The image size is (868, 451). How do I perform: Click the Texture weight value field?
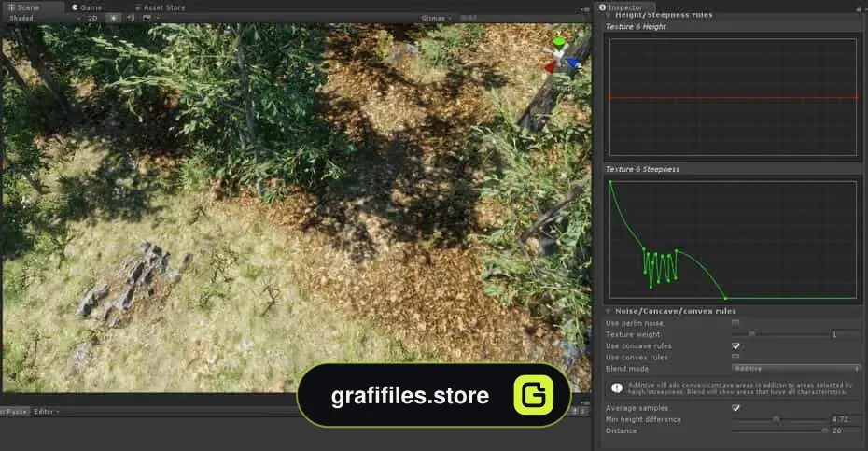(x=845, y=334)
